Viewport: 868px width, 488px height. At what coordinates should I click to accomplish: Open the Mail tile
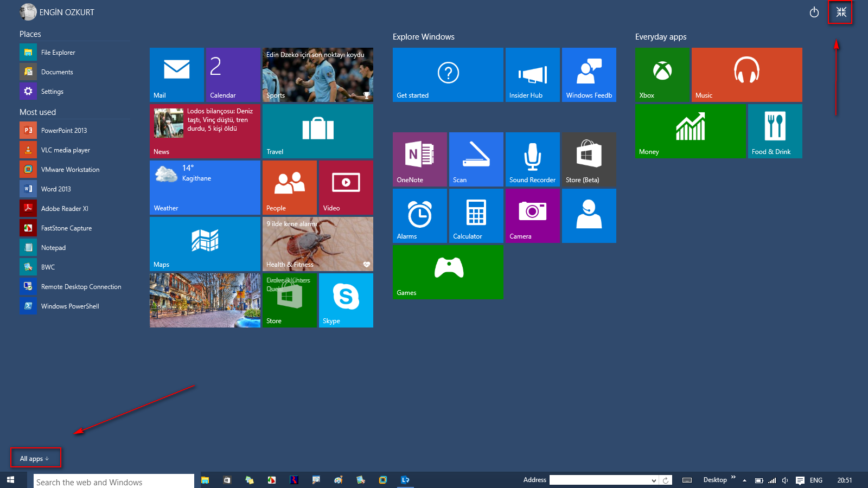coord(177,75)
